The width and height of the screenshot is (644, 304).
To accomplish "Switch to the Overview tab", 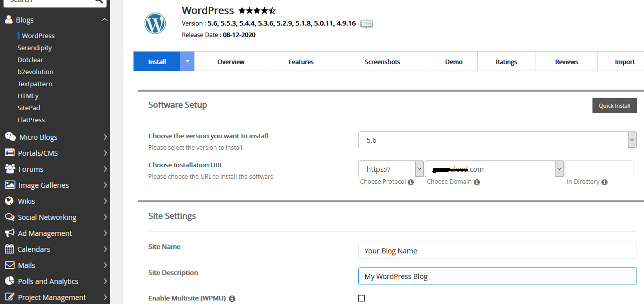I will click(231, 62).
